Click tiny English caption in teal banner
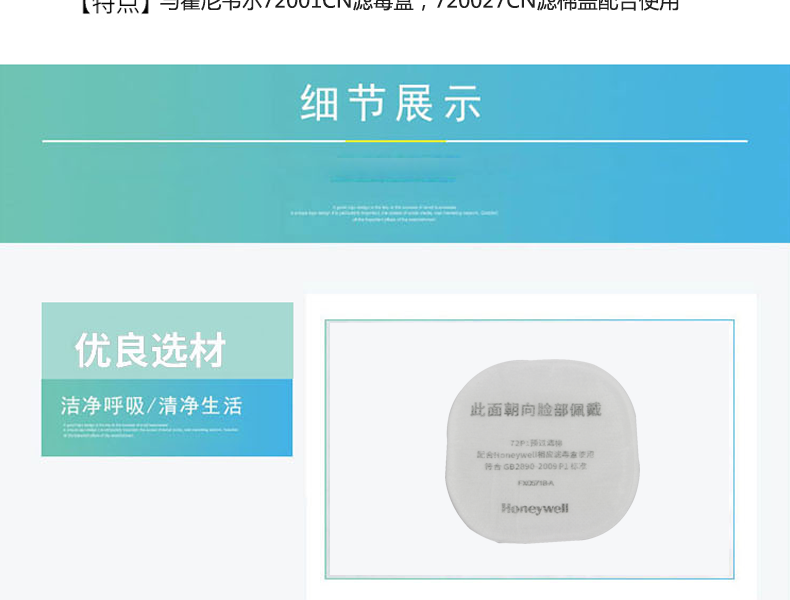 [394, 213]
